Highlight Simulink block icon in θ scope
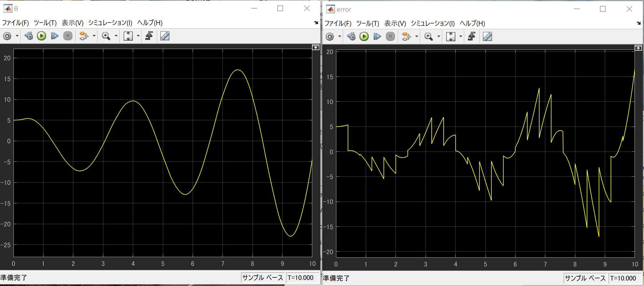The image size is (644, 286). (84, 36)
